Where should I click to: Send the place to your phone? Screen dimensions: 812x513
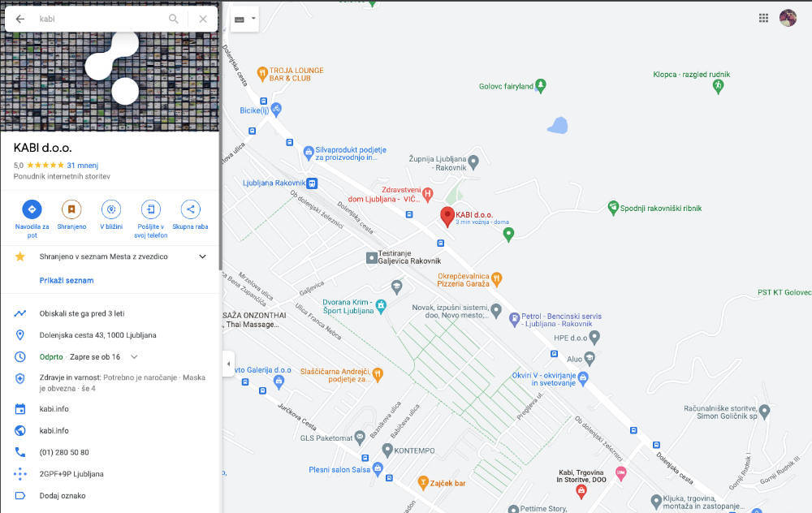tap(151, 209)
